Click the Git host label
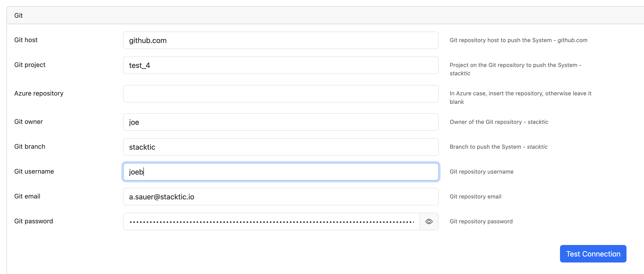 pos(26,40)
